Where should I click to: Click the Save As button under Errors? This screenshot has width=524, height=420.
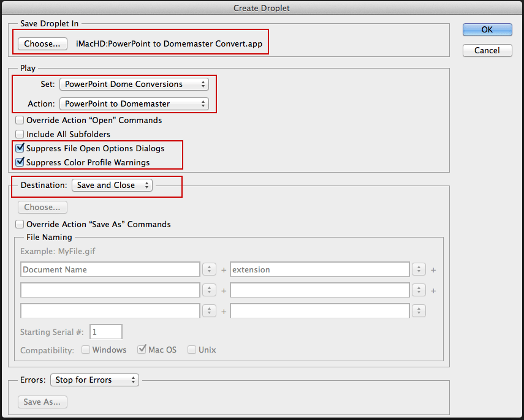42,402
